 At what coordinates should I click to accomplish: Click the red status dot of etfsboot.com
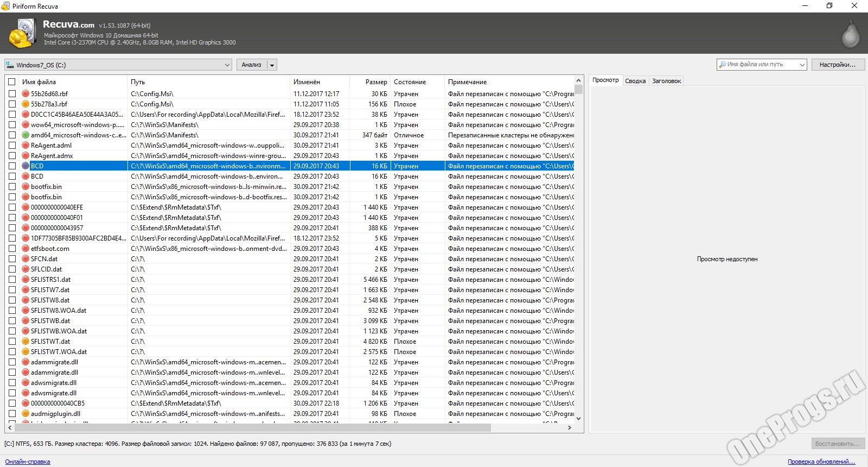25,249
